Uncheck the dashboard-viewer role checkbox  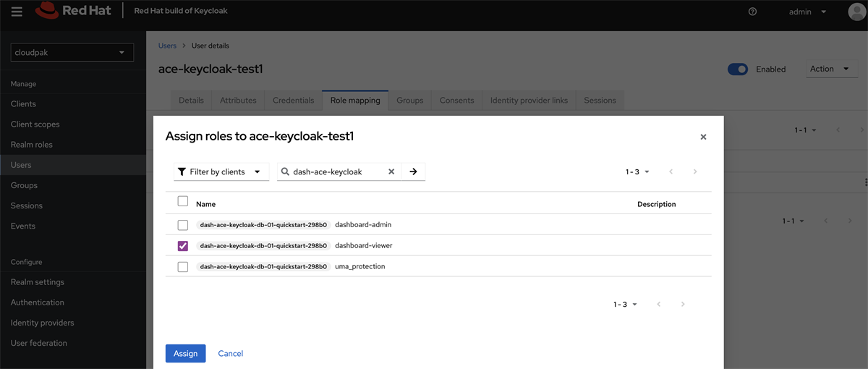(183, 246)
